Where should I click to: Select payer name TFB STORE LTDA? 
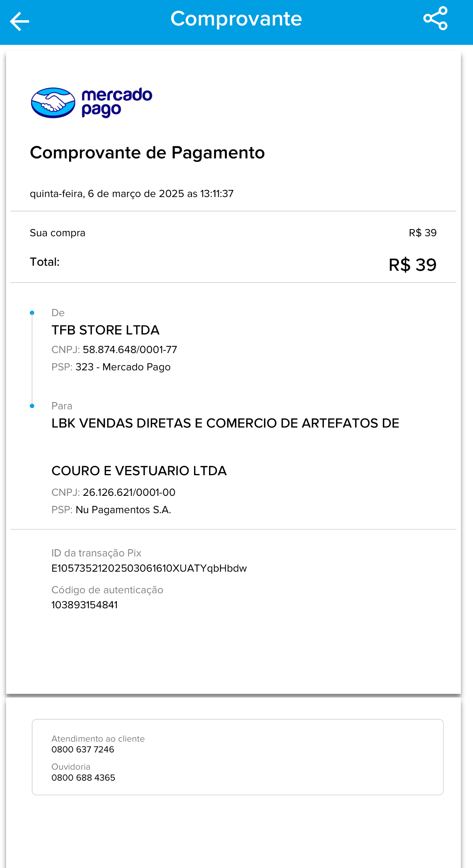[x=105, y=330]
